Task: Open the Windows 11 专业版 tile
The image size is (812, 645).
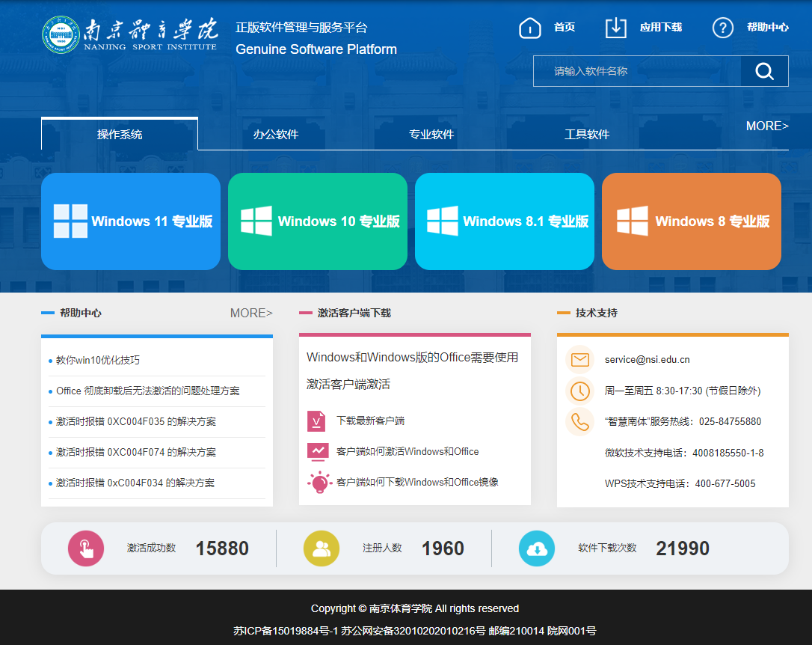Action: coord(131,221)
